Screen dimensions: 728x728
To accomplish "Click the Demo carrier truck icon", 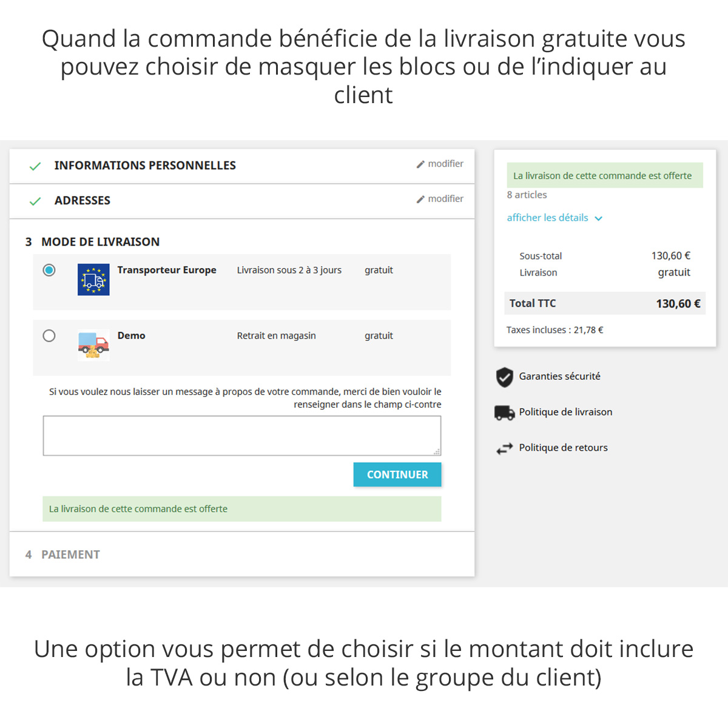I will coord(93,345).
